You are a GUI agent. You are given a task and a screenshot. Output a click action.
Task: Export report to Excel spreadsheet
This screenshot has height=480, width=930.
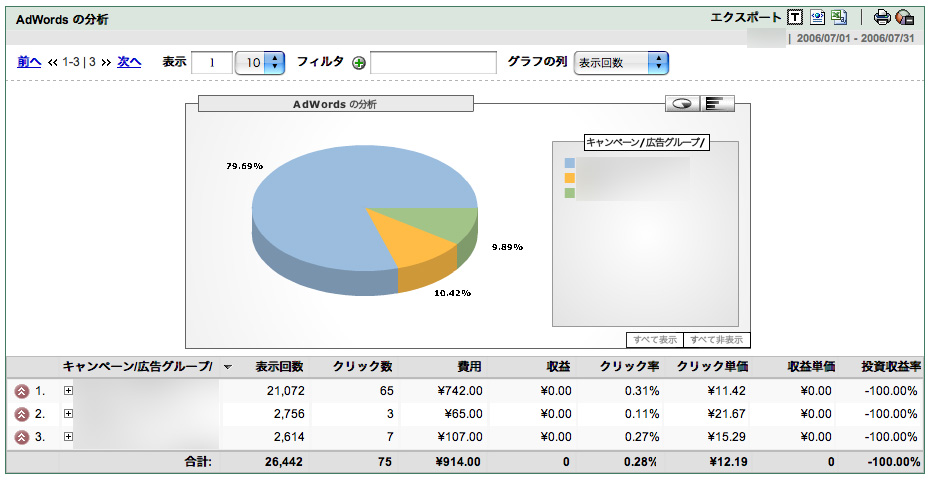coord(840,17)
